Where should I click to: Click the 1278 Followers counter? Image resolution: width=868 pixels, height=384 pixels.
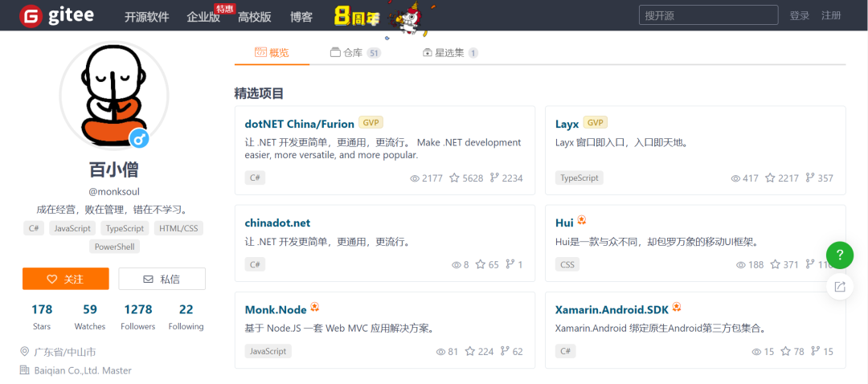pyautogui.click(x=138, y=317)
